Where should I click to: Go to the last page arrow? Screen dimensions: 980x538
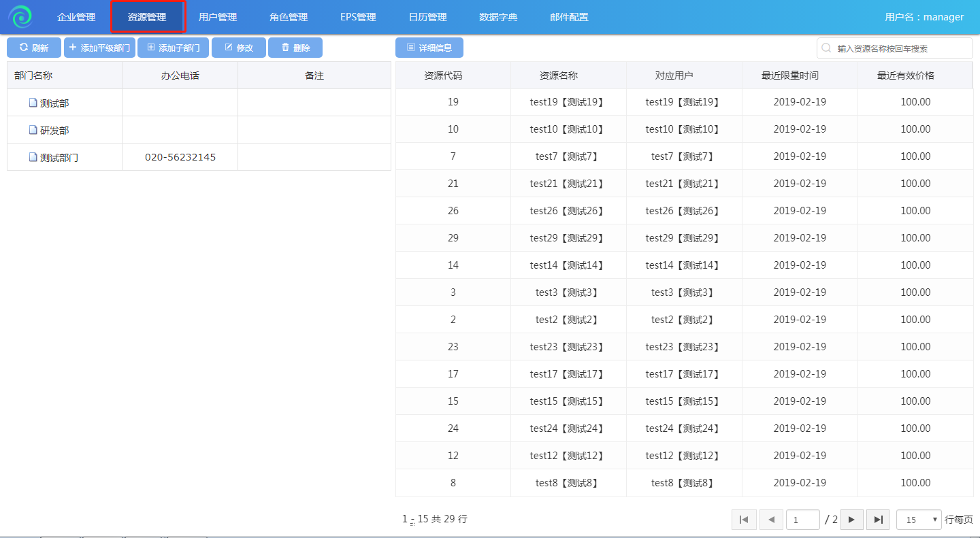pos(878,520)
